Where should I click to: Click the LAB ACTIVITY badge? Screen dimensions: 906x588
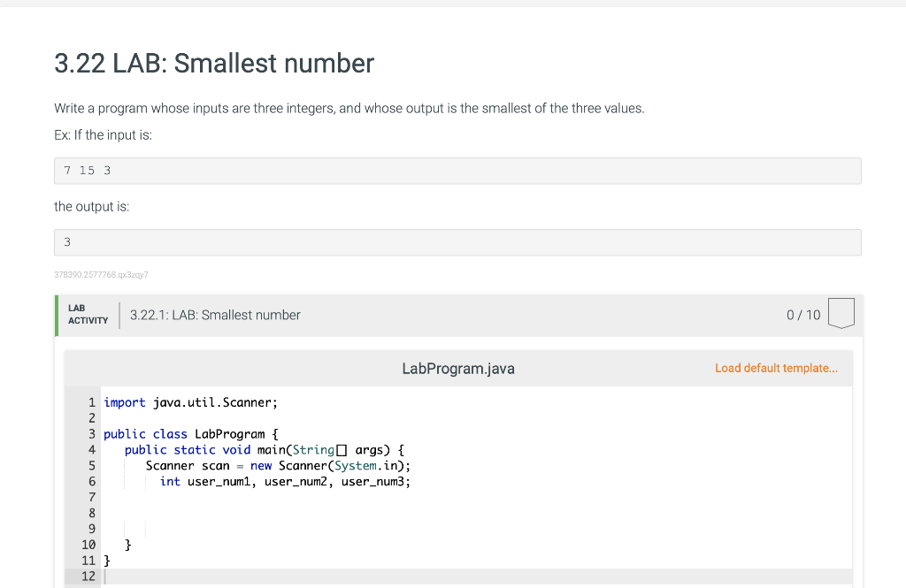click(x=88, y=315)
